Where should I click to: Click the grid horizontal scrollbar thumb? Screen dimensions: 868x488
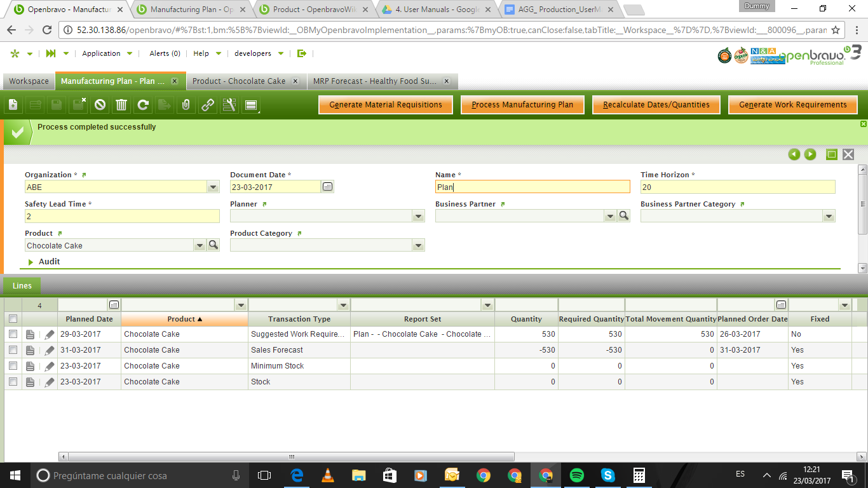(x=291, y=456)
